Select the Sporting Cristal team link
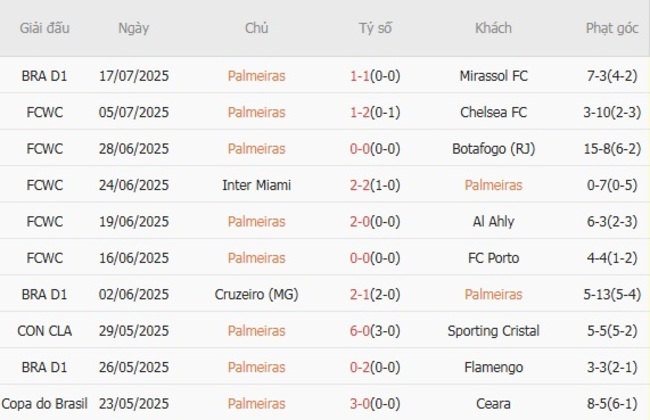Viewport: 650px width, 420px height. click(493, 331)
